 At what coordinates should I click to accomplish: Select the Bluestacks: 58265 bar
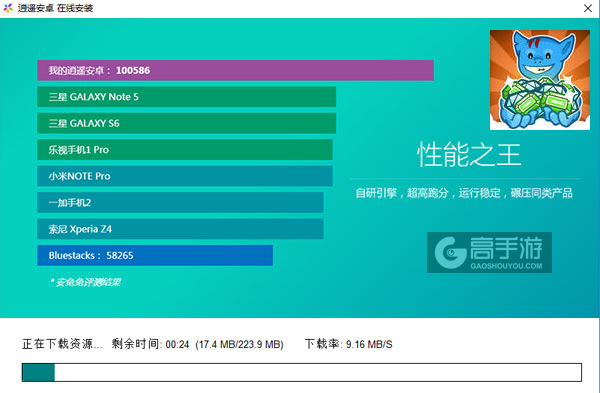[155, 255]
